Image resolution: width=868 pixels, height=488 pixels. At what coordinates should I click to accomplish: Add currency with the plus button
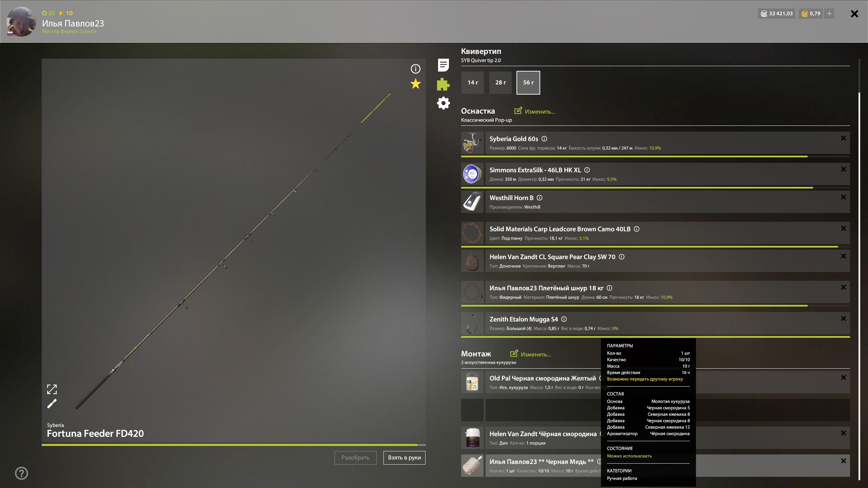[829, 14]
